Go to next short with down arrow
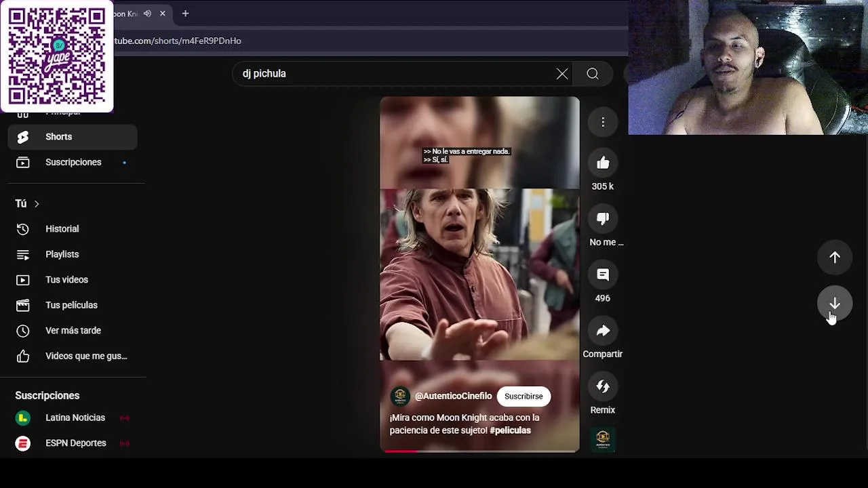This screenshot has width=868, height=488. (835, 304)
